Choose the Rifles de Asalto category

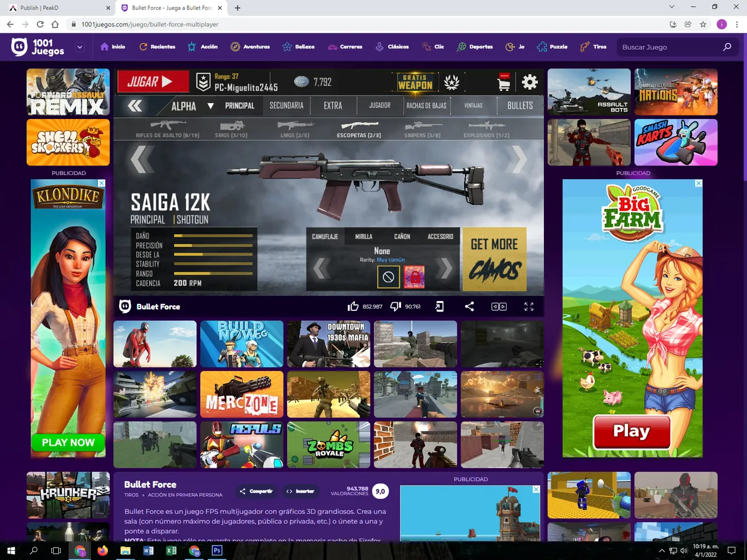pos(167,129)
